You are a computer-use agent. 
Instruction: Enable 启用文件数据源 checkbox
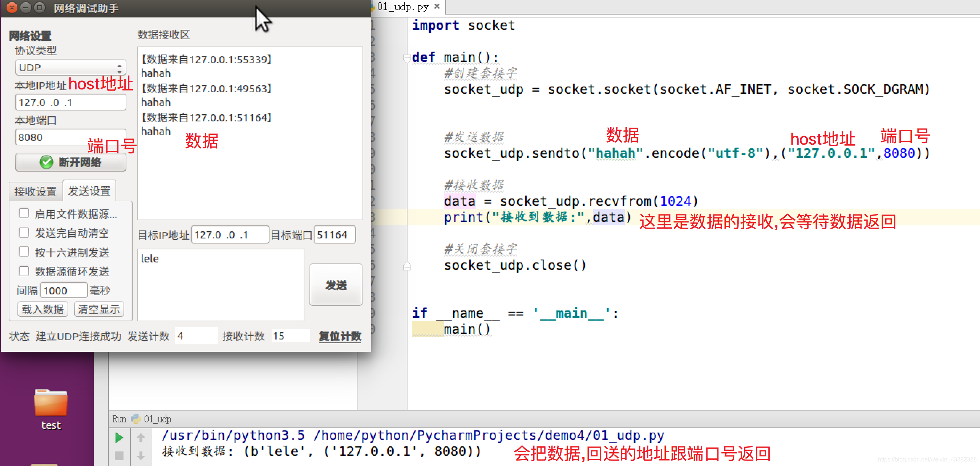24,213
